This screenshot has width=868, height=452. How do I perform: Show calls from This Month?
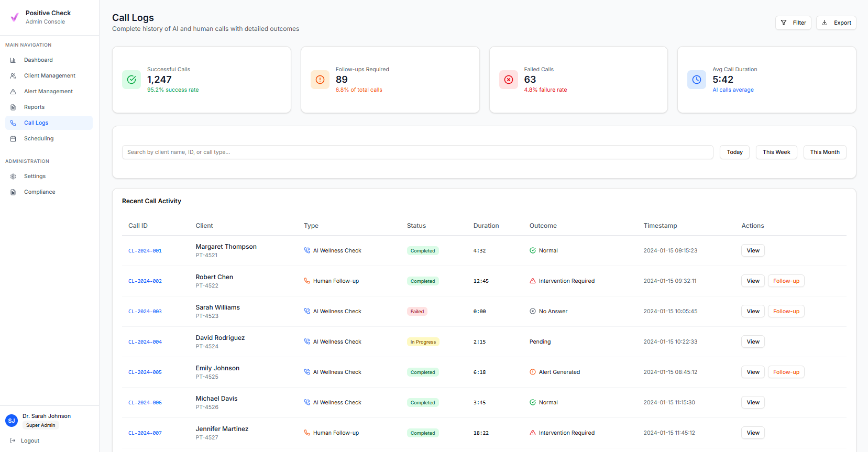pyautogui.click(x=825, y=152)
